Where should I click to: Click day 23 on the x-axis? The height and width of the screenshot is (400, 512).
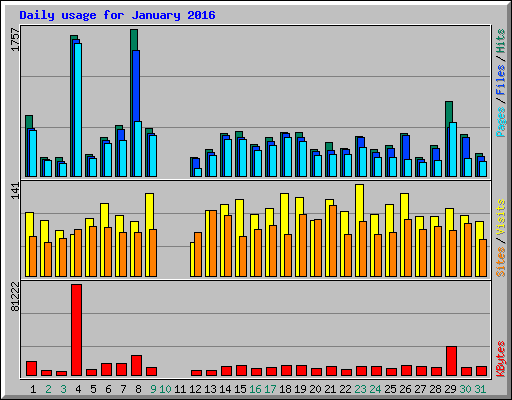click(x=360, y=389)
